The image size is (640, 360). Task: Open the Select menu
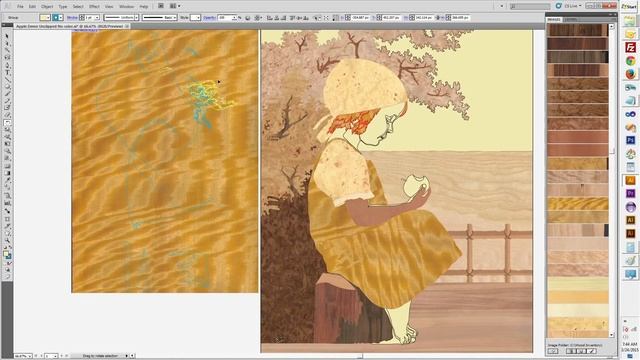point(78,7)
